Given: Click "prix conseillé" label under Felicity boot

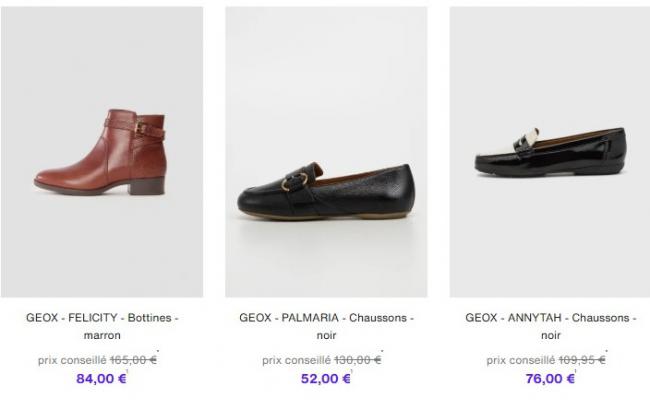Looking at the screenshot, I should [72, 359].
